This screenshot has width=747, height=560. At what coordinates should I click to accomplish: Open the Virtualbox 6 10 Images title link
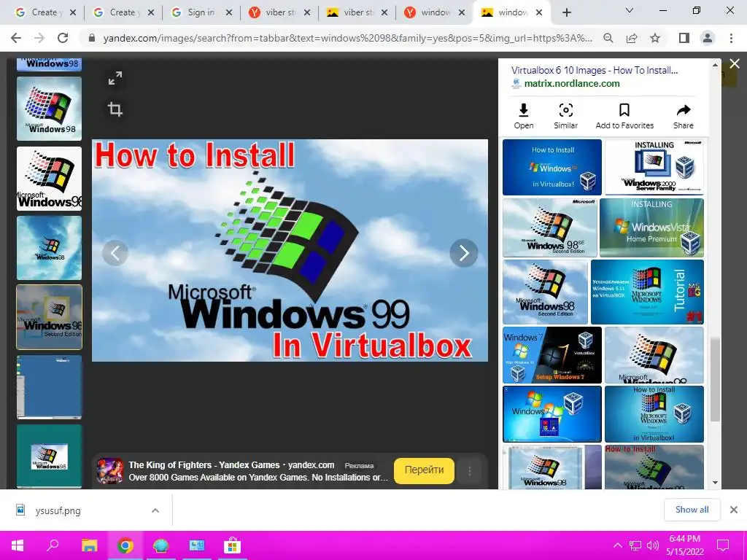594,70
